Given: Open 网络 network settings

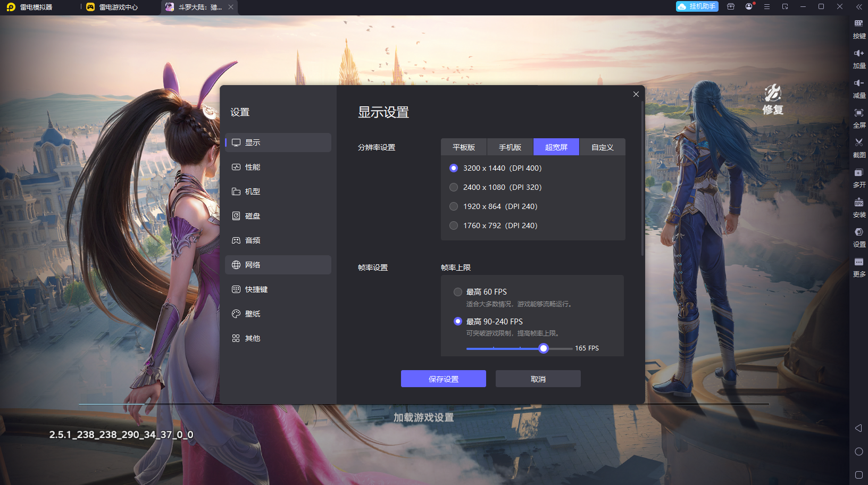Looking at the screenshot, I should coord(278,265).
